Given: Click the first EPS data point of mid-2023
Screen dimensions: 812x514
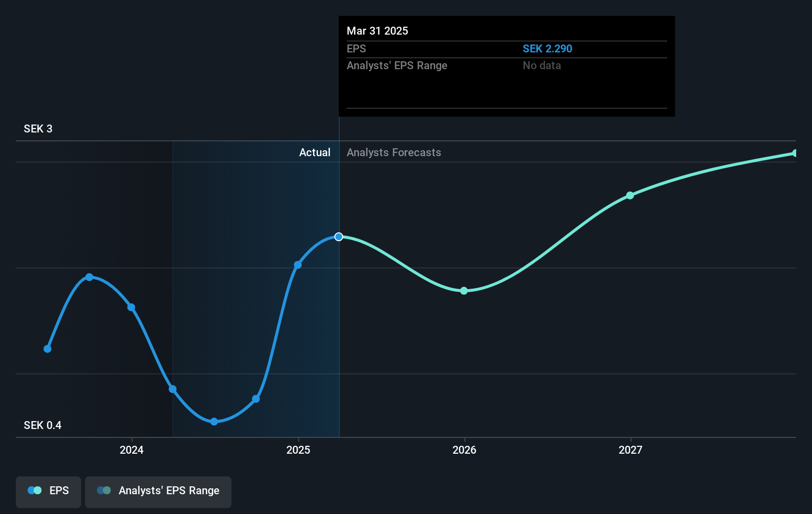Looking at the screenshot, I should click(x=47, y=349).
